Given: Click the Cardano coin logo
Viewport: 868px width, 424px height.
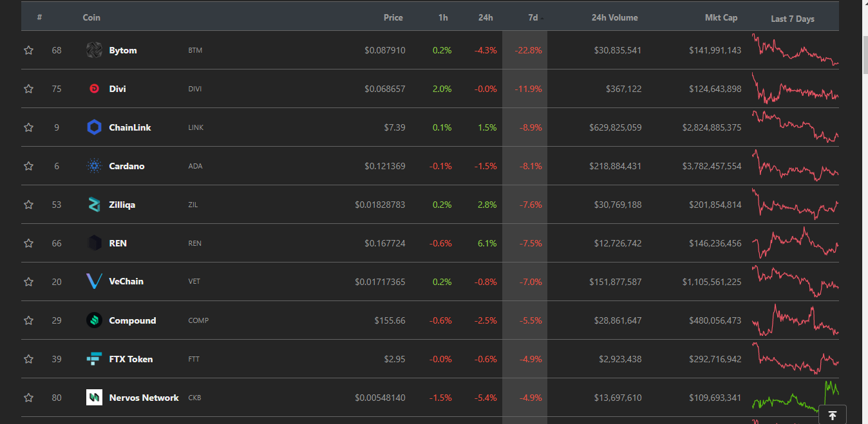Looking at the screenshot, I should pos(94,166).
